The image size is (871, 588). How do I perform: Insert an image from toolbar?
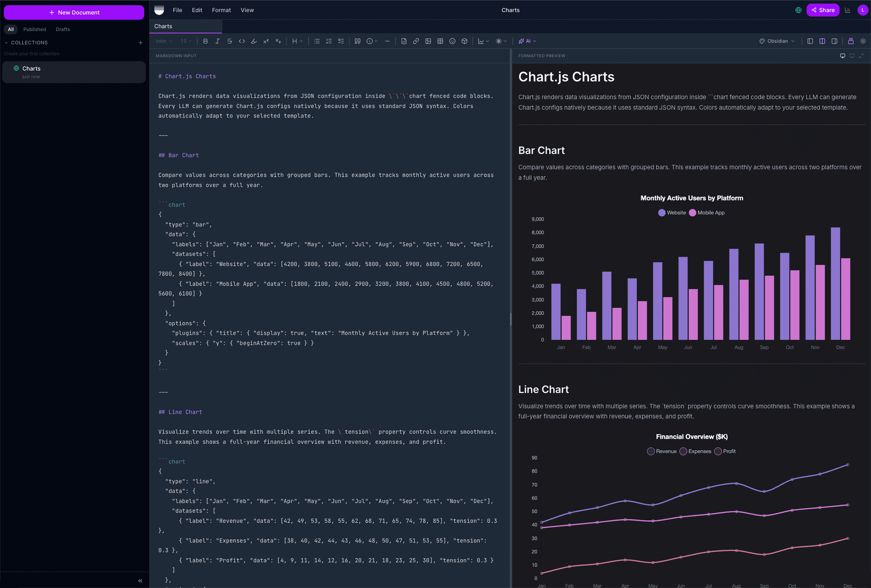[428, 41]
